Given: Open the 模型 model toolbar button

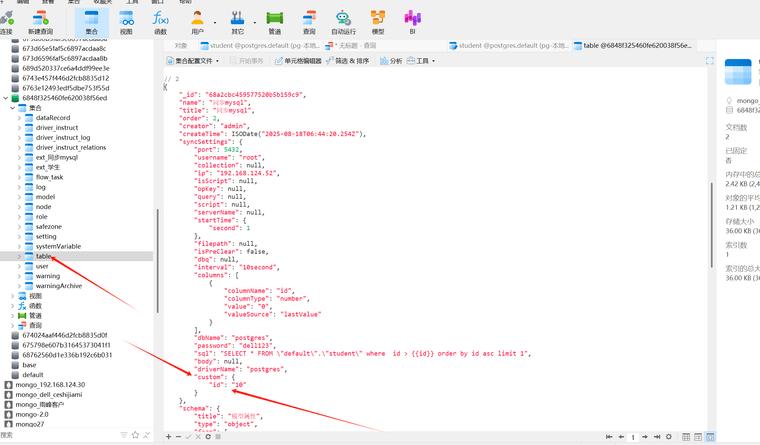Looking at the screenshot, I should (x=378, y=23).
